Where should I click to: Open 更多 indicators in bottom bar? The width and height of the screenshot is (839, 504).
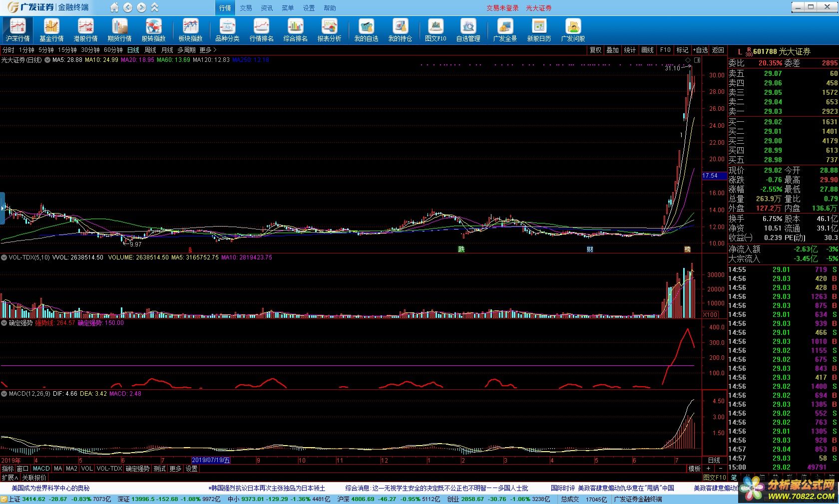pyautogui.click(x=175, y=469)
